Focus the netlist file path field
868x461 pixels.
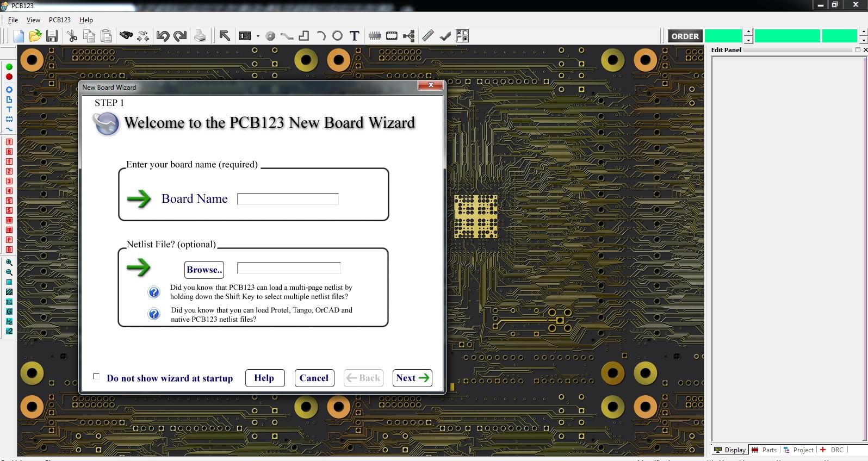[x=289, y=268]
